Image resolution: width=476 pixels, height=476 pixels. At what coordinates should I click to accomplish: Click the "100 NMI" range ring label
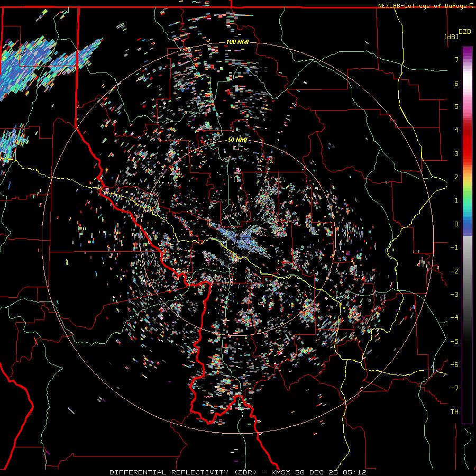pyautogui.click(x=237, y=42)
